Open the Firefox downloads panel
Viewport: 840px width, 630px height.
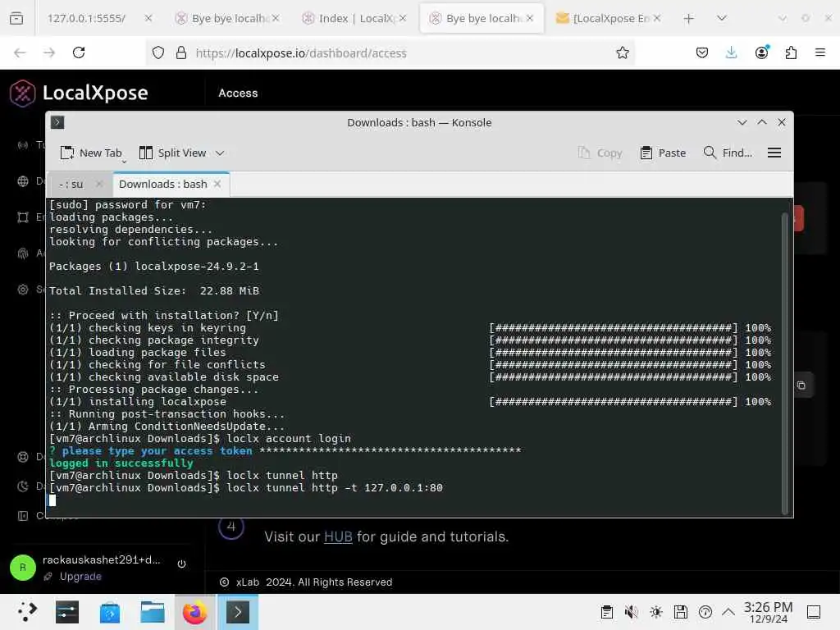click(x=731, y=52)
